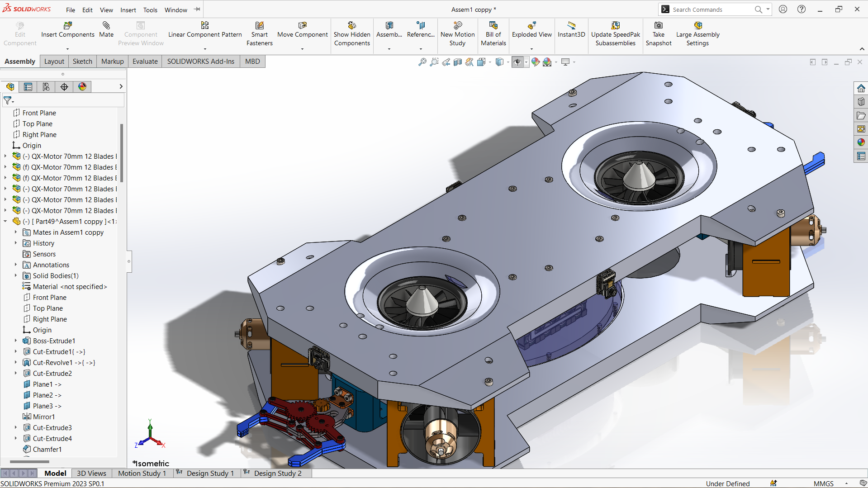The image size is (868, 488).
Task: Toggle the Hide/Show Items eye button
Action: point(517,62)
